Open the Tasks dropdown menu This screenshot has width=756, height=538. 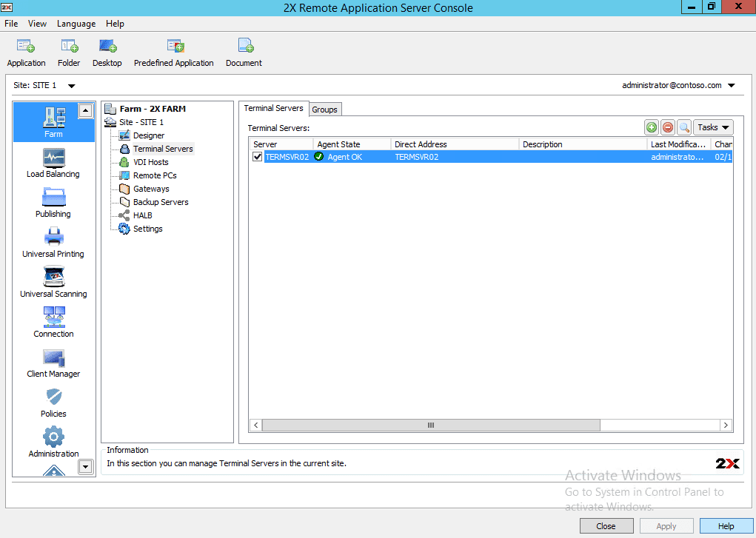(x=713, y=127)
